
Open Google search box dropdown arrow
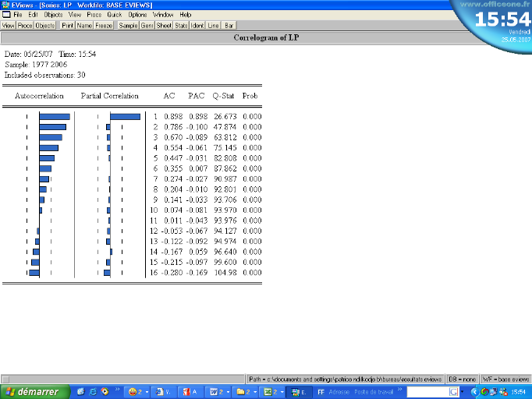(462, 392)
